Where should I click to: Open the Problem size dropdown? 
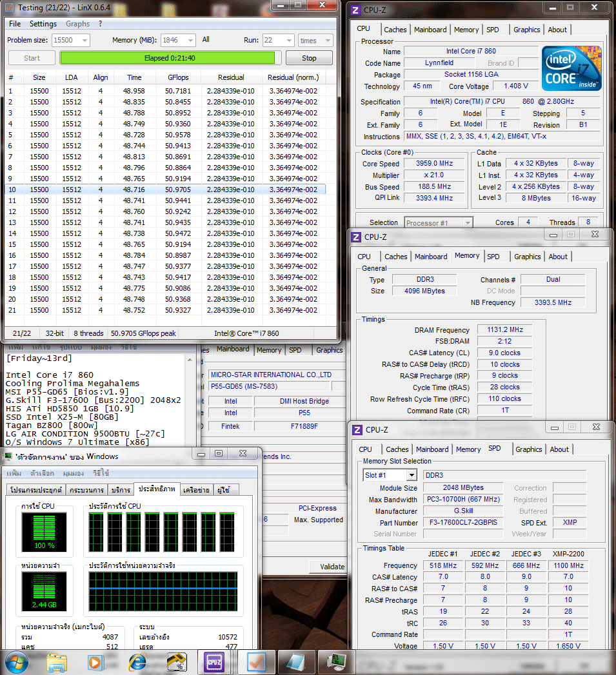click(85, 41)
